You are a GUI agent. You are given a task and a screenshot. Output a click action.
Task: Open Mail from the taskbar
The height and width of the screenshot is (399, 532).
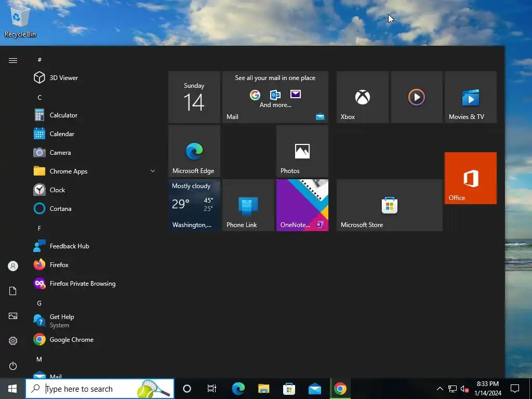(314, 389)
